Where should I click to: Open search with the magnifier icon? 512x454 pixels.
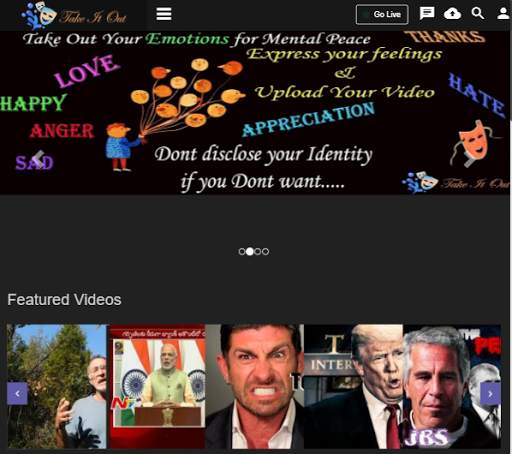pyautogui.click(x=478, y=14)
